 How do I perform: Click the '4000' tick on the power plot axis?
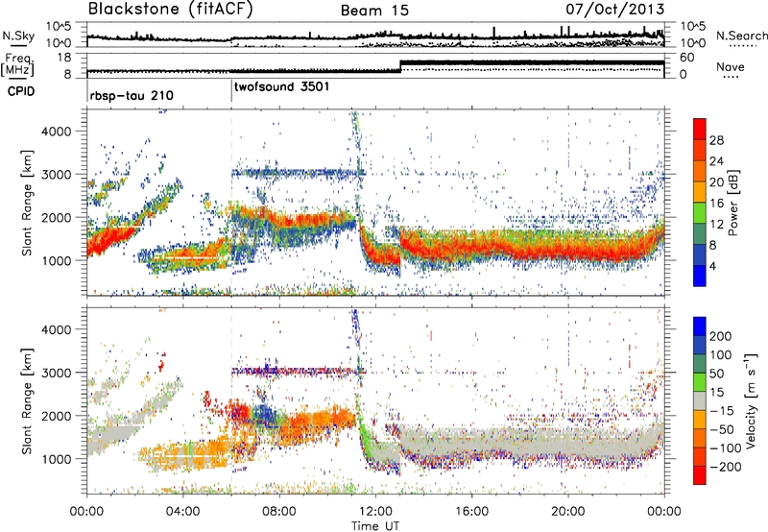coord(57,132)
